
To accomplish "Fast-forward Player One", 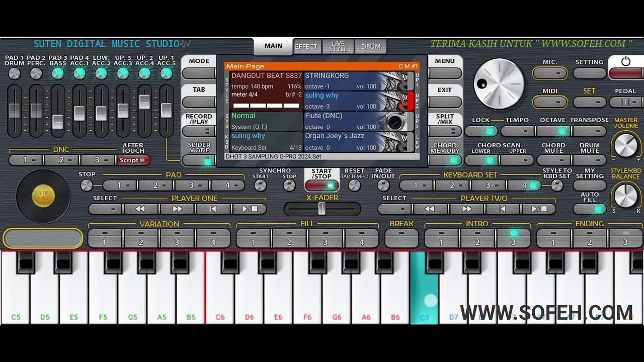I will point(177,209).
